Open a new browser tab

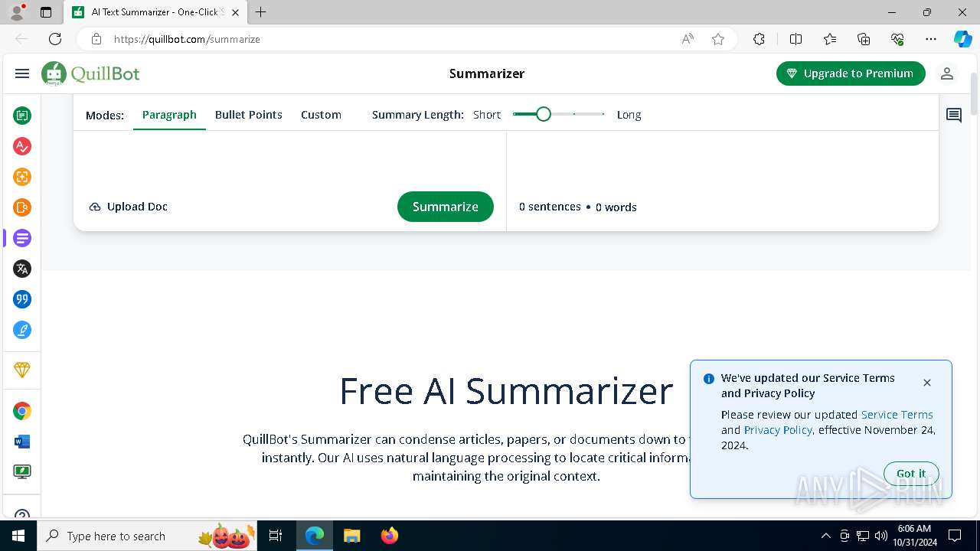(261, 12)
